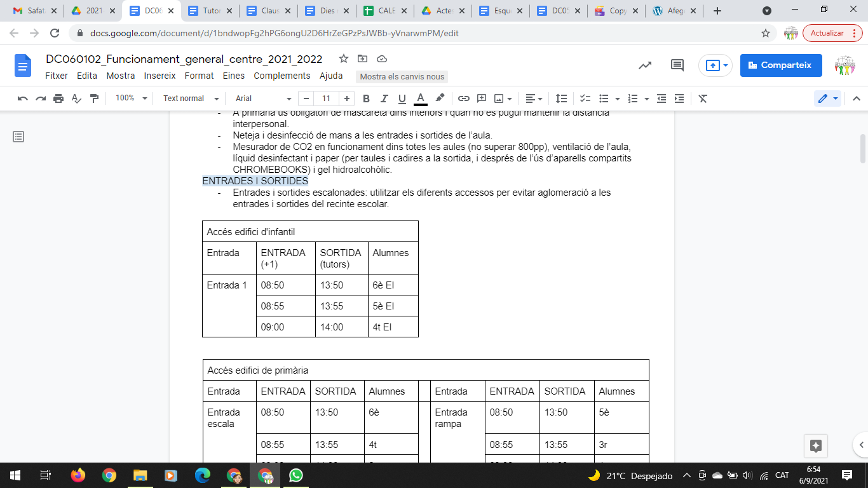Select the paint format tool
Screen dimensions: 868x488
tap(95, 98)
